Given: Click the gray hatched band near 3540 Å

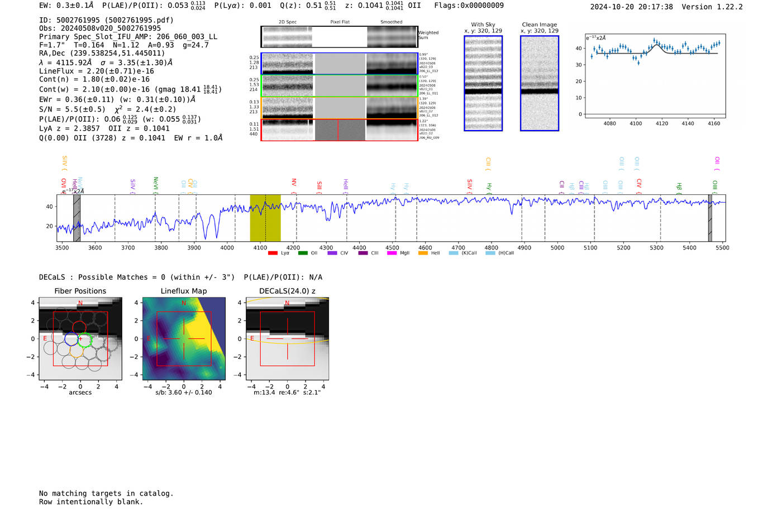Looking at the screenshot, I should pos(77,218).
